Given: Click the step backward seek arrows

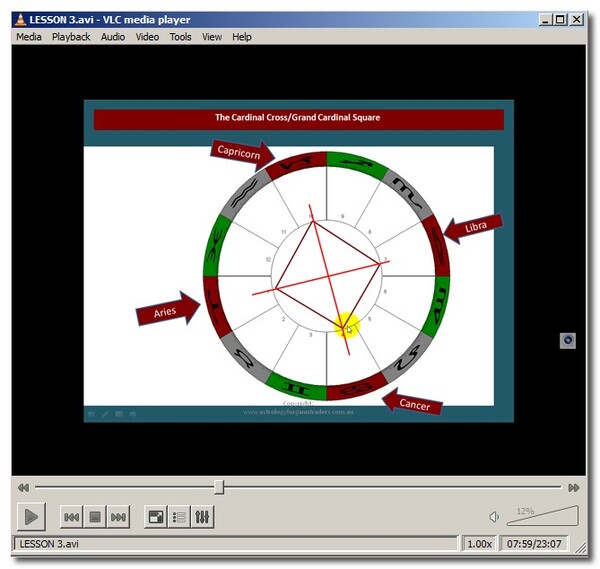Looking at the screenshot, I should 22,488.
